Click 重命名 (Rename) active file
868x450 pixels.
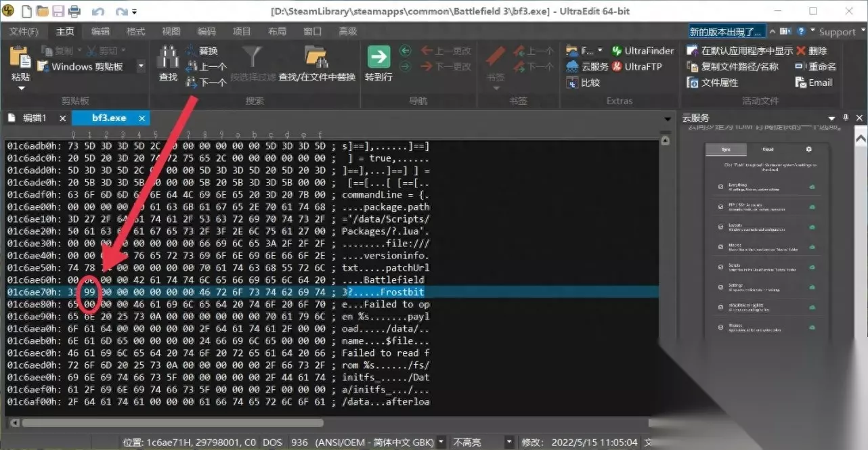tap(816, 66)
